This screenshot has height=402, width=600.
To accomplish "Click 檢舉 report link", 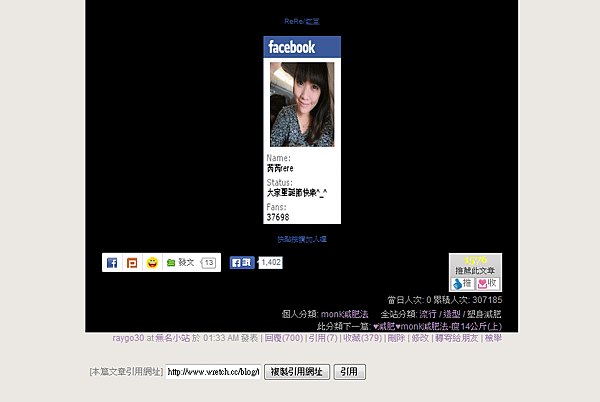I will [x=493, y=338].
